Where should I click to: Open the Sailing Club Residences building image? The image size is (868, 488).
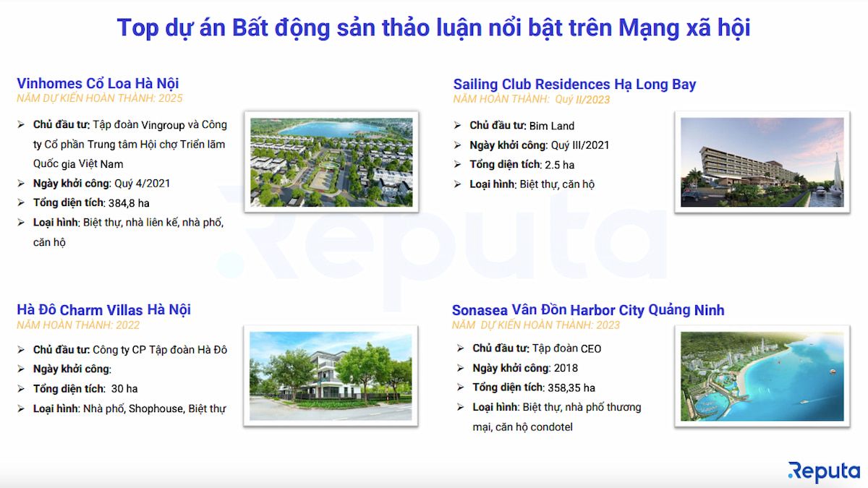click(x=762, y=162)
